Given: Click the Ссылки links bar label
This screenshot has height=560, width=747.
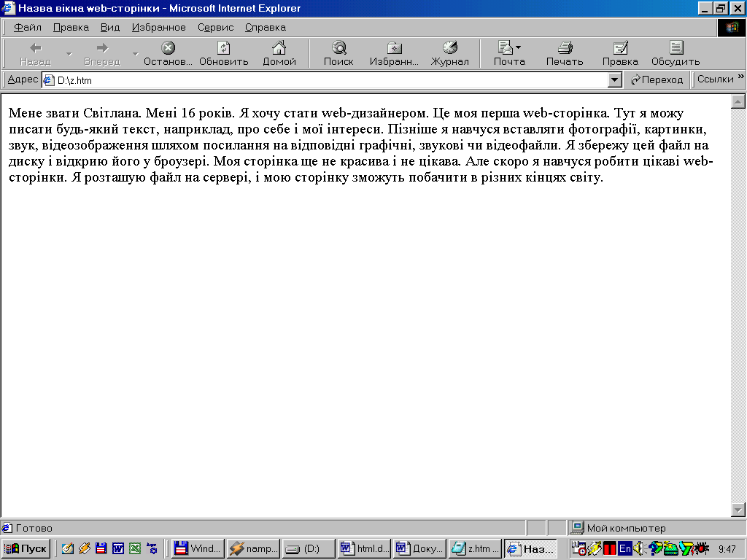Looking at the screenshot, I should pyautogui.click(x=715, y=79).
